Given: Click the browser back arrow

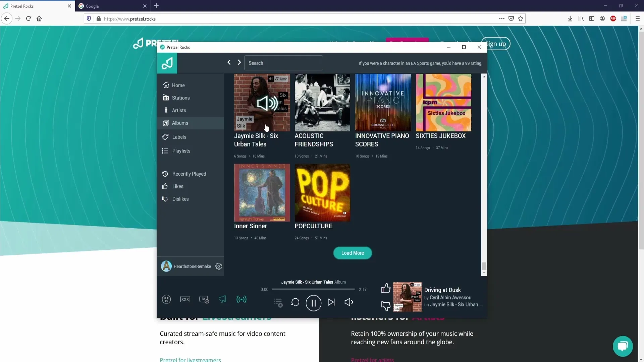Looking at the screenshot, I should click(7, 19).
